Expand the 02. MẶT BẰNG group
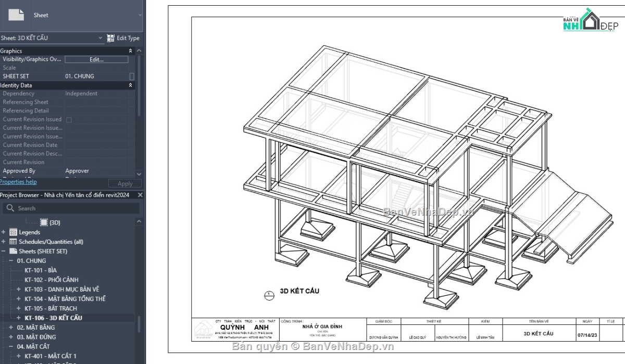The image size is (625, 364). coord(11,328)
